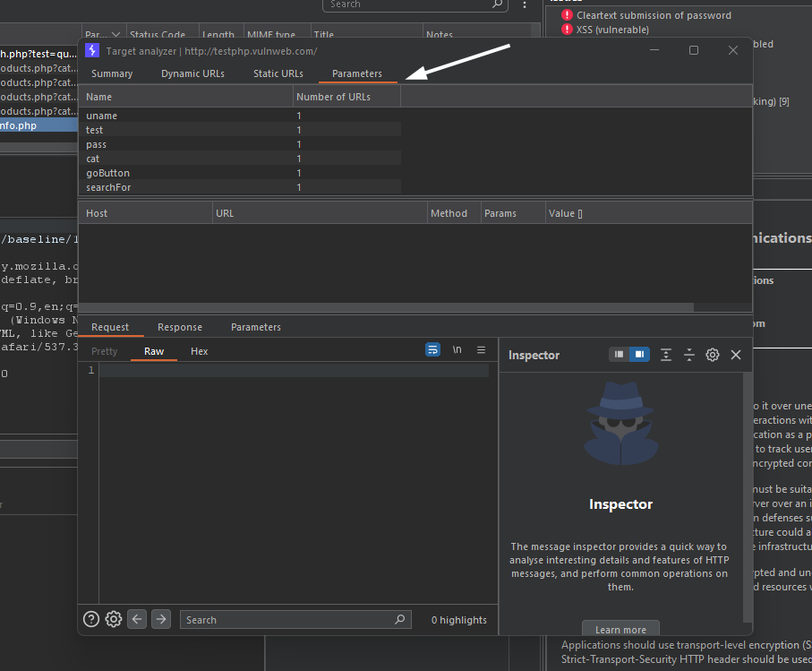
Task: Click the Host column header
Action: (145, 213)
